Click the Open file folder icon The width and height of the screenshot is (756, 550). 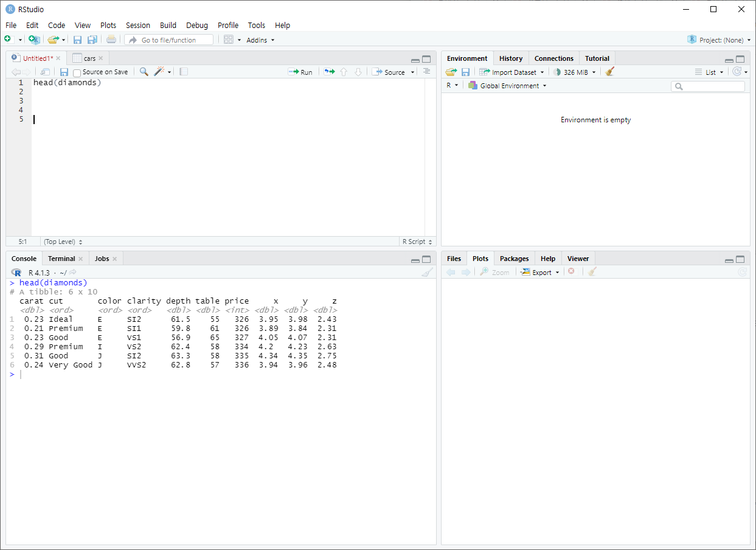[x=53, y=40]
